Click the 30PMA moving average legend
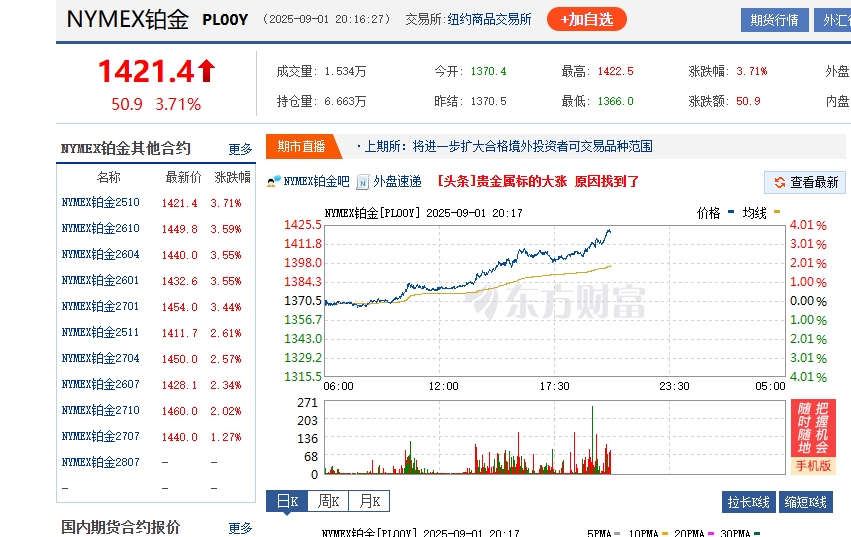This screenshot has width=851, height=537. click(740, 533)
